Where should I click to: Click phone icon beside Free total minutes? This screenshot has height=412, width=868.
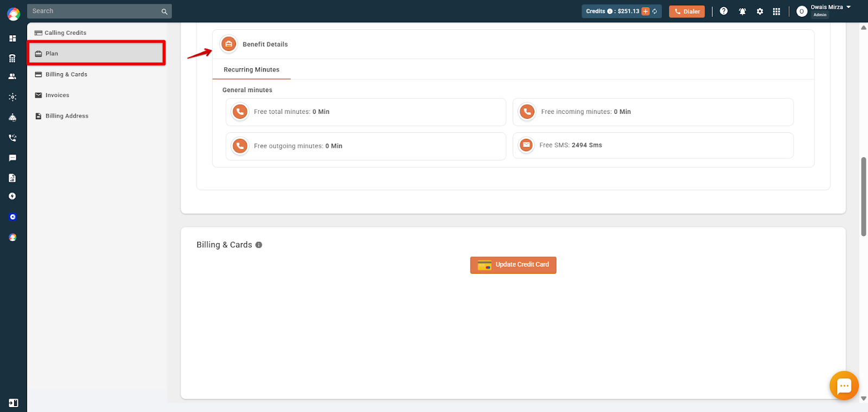pos(240,112)
